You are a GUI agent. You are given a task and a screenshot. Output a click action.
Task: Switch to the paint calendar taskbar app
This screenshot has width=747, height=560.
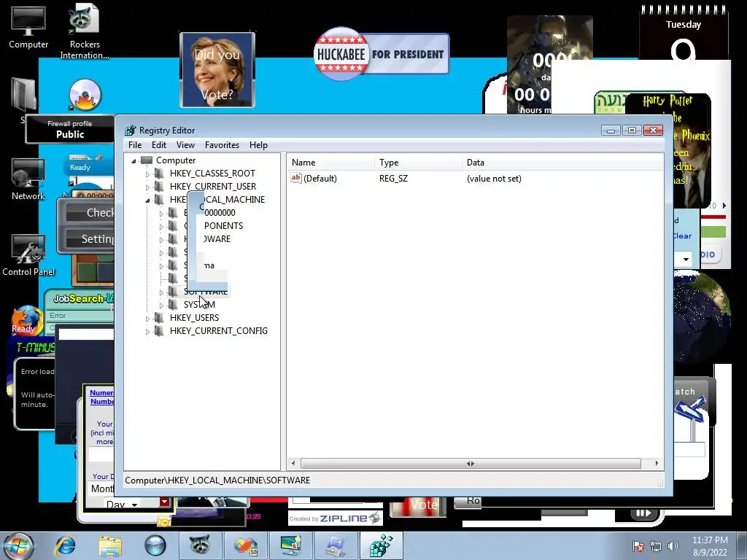(x=245, y=545)
